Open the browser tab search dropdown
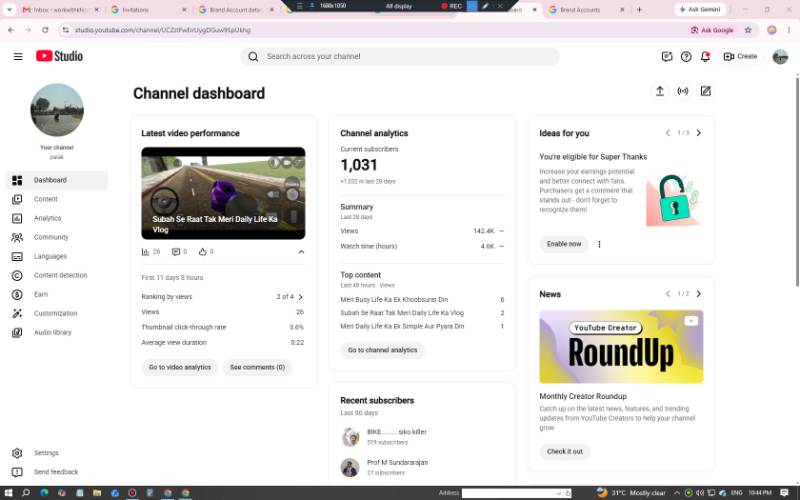 point(9,9)
